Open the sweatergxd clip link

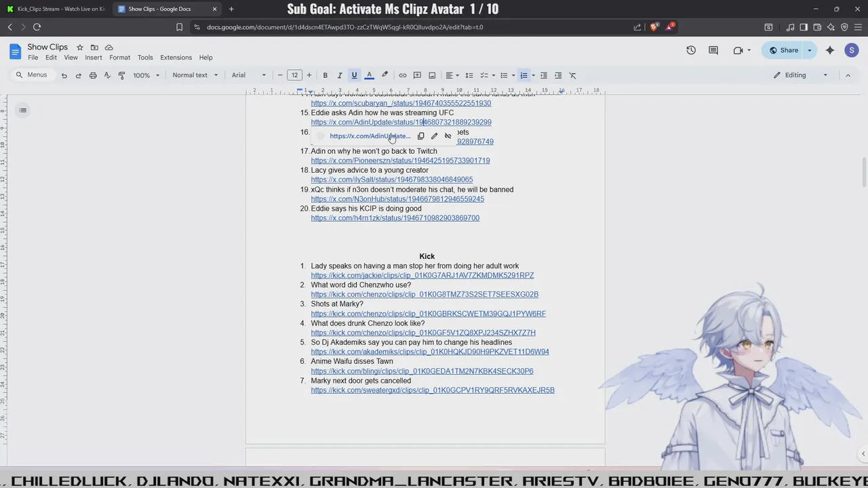pos(433,390)
